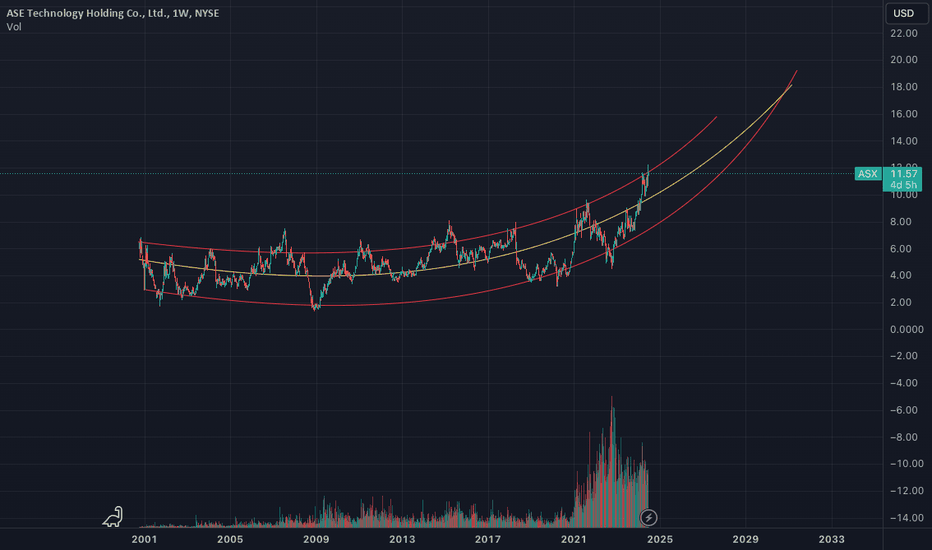932x550 pixels.
Task: Click the −6.00 price scale label
Action: [x=903, y=410]
